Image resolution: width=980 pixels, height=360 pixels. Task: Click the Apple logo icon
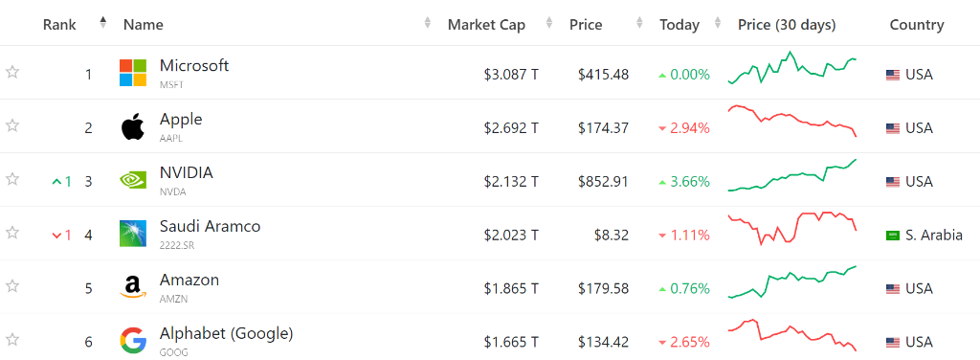[x=132, y=126]
